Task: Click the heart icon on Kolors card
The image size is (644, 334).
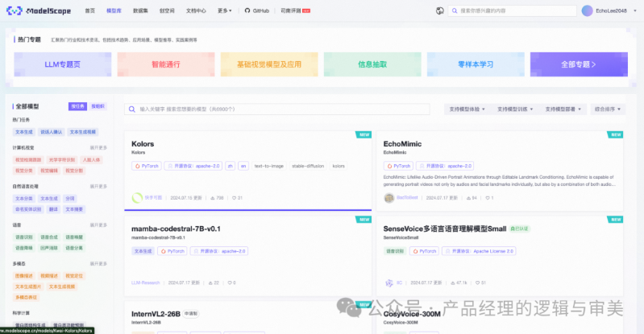Action: pyautogui.click(x=234, y=198)
